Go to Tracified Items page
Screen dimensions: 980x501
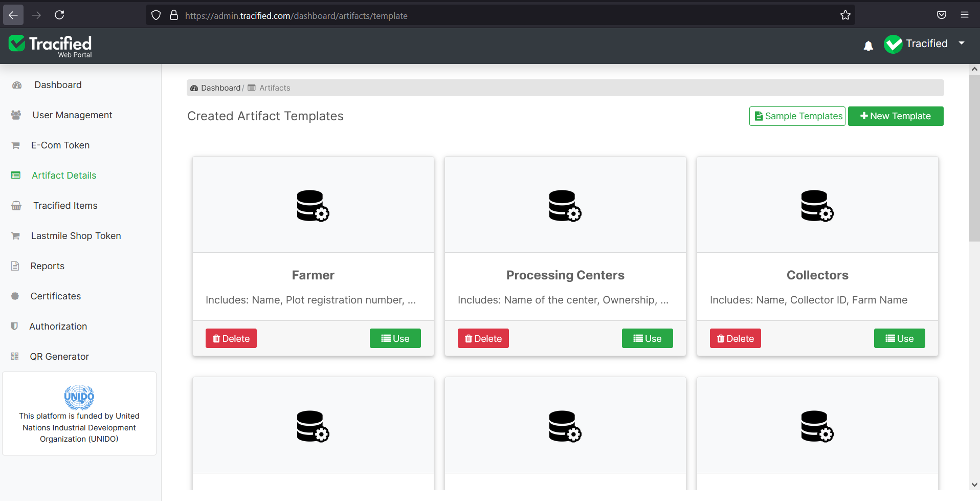click(x=65, y=206)
